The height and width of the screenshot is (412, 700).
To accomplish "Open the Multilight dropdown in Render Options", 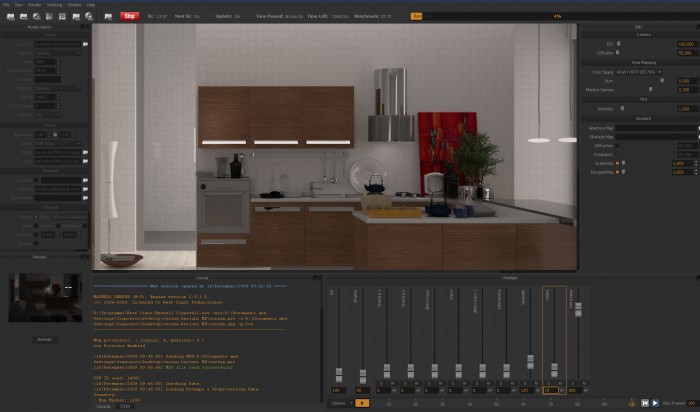I will click(x=58, y=88).
